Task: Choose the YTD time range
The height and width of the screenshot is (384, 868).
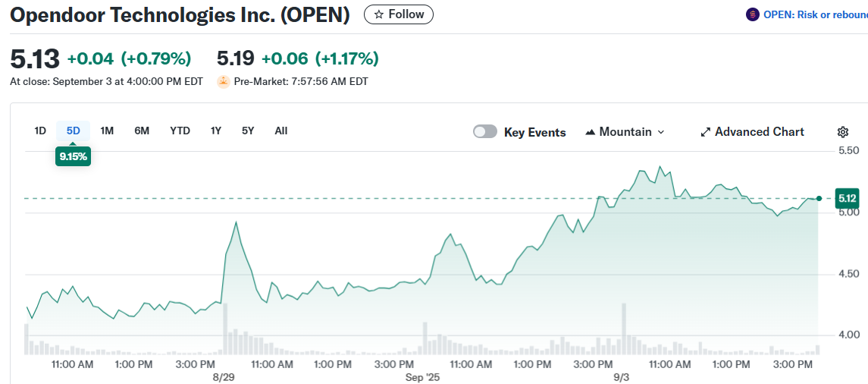Action: (x=180, y=131)
